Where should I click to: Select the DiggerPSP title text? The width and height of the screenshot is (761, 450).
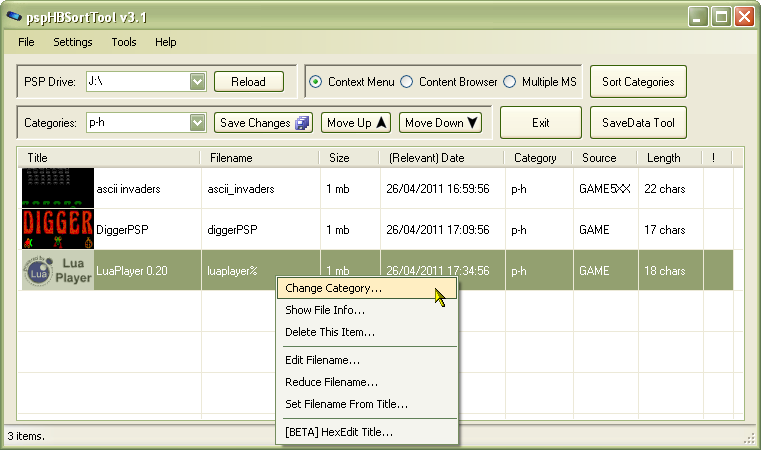pos(122,230)
